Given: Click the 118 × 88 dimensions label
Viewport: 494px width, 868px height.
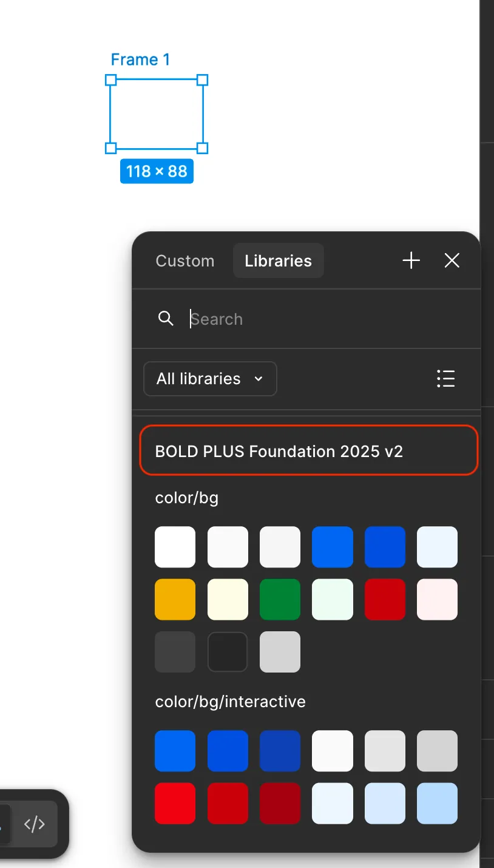Looking at the screenshot, I should (157, 171).
